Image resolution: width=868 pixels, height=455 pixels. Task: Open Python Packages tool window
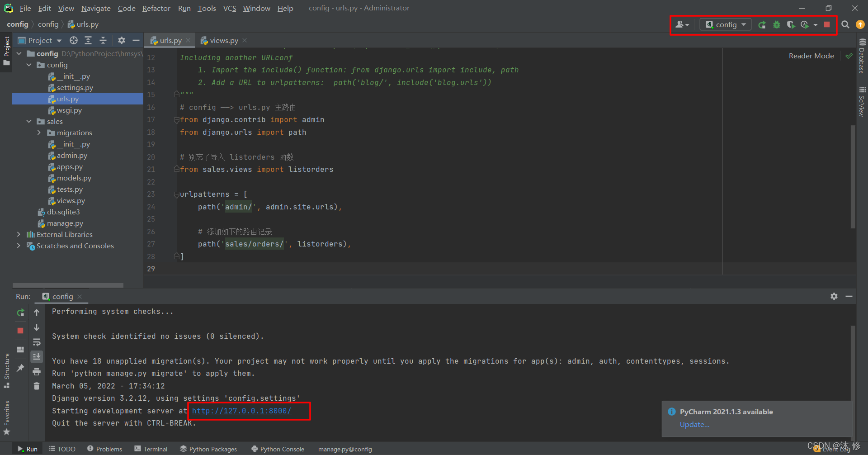pos(208,449)
